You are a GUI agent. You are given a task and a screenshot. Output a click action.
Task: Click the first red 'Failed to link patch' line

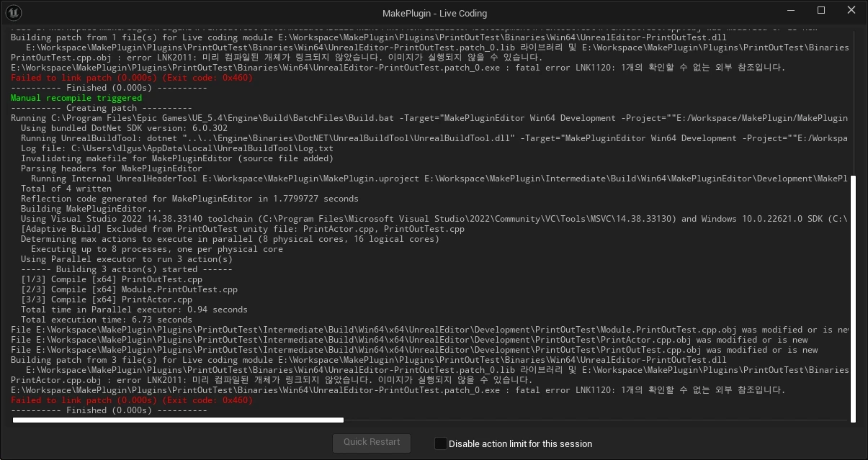(x=132, y=78)
